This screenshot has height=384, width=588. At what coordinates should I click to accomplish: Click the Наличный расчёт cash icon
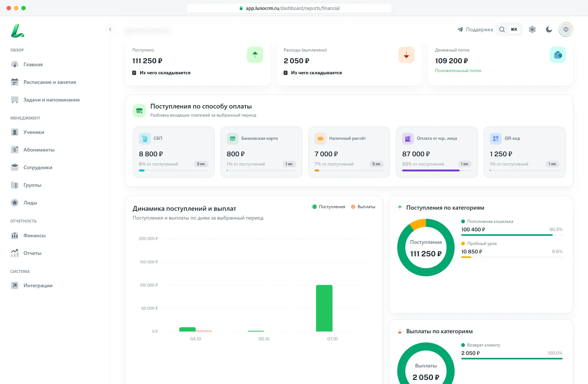pyautogui.click(x=320, y=139)
